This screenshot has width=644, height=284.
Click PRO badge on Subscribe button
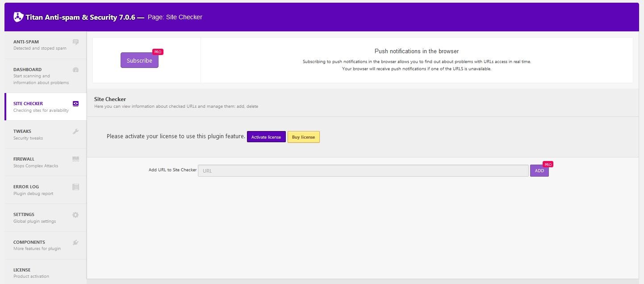coord(158,52)
